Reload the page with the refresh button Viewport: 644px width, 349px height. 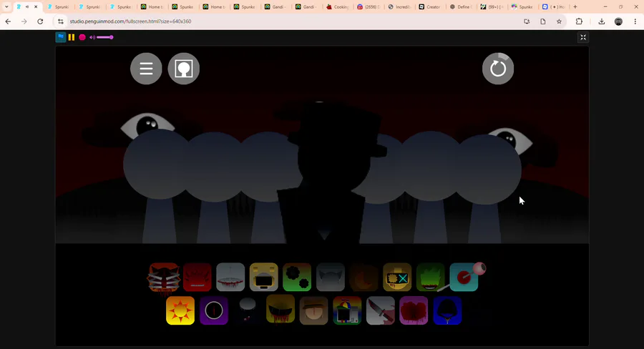click(x=40, y=21)
